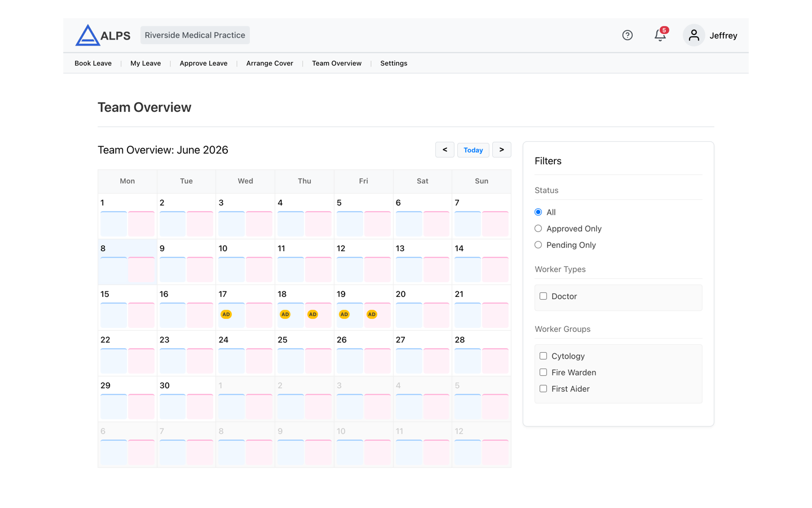The width and height of the screenshot is (812, 508).
Task: Click the Mon column header
Action: (127, 181)
